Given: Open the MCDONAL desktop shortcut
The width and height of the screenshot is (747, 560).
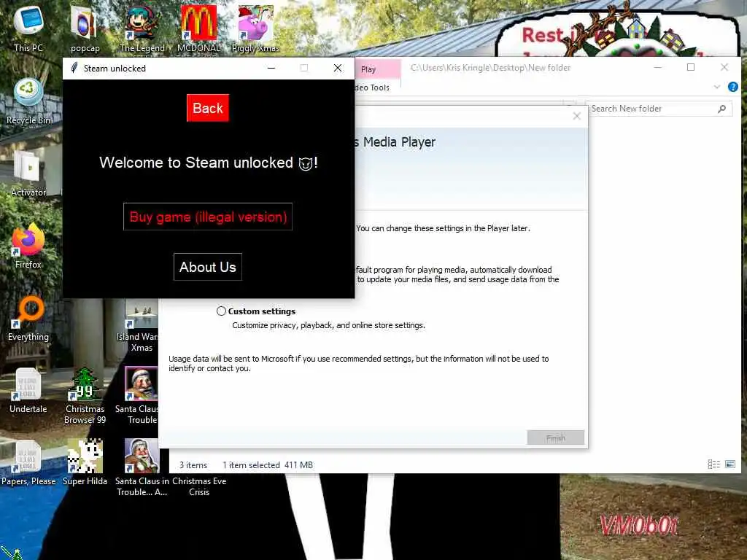Looking at the screenshot, I should [198, 27].
